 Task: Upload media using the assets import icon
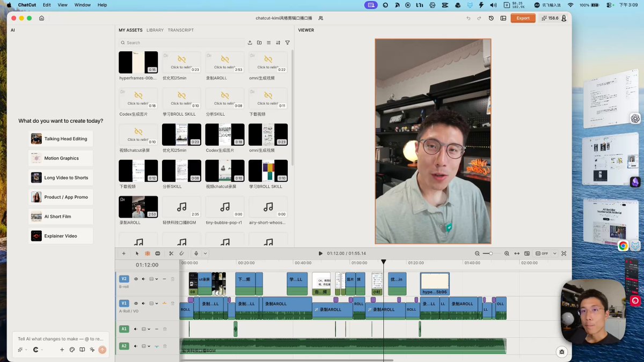pos(250,43)
